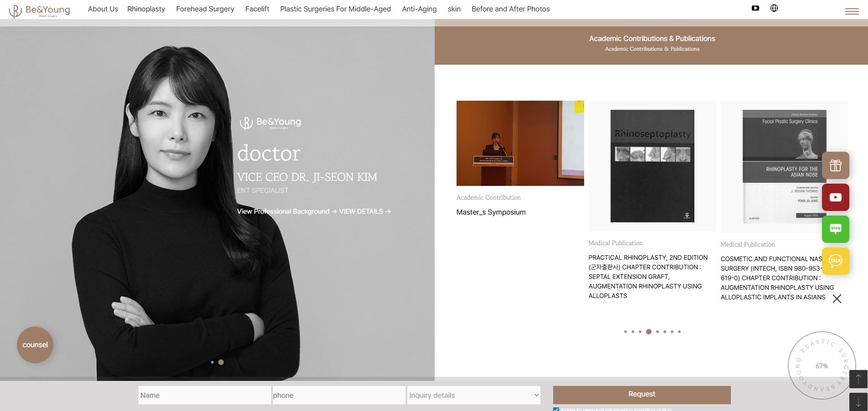Click the brown Request button
Image resolution: width=868 pixels, height=411 pixels.
pyautogui.click(x=641, y=394)
